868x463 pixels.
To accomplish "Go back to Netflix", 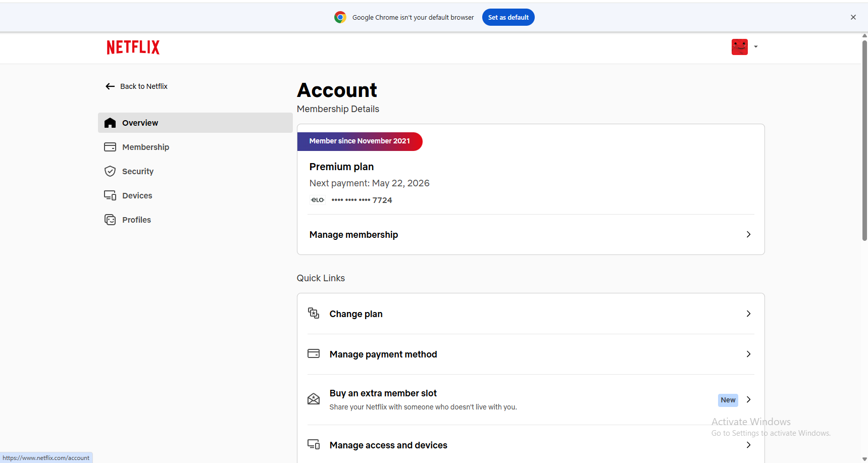I will (x=136, y=86).
